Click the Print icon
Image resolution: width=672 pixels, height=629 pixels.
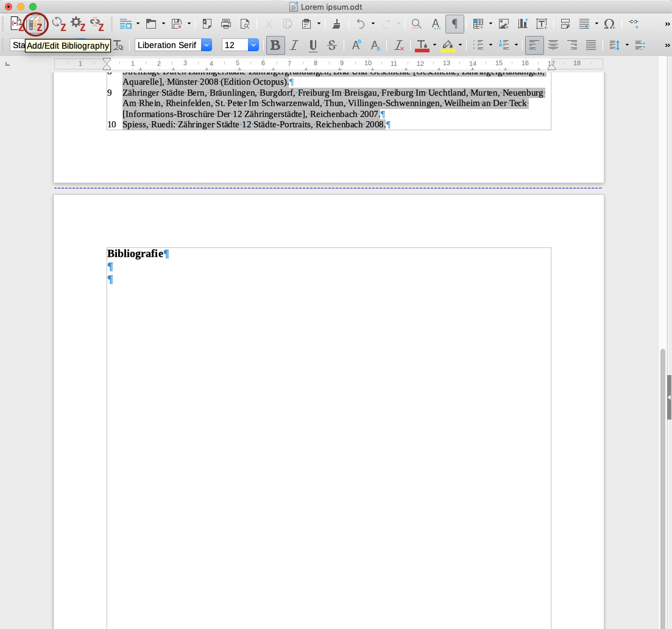(x=226, y=24)
